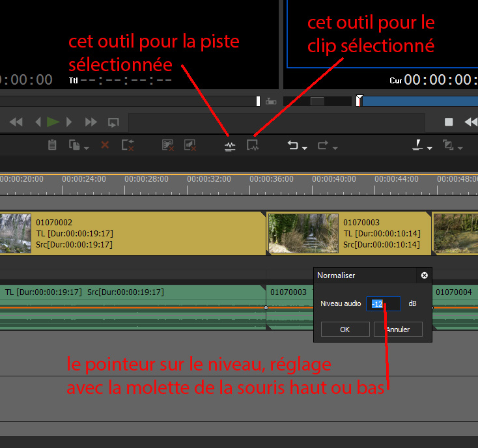Viewport: 478px width, 448px height.
Task: Select audio clip with Dur:00:00:19:17
Action: pos(133,307)
